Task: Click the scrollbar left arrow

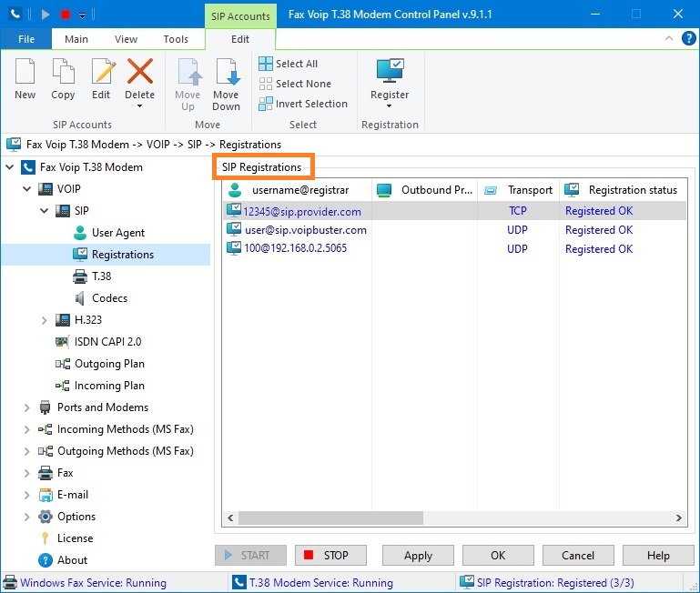Action: 230,518
